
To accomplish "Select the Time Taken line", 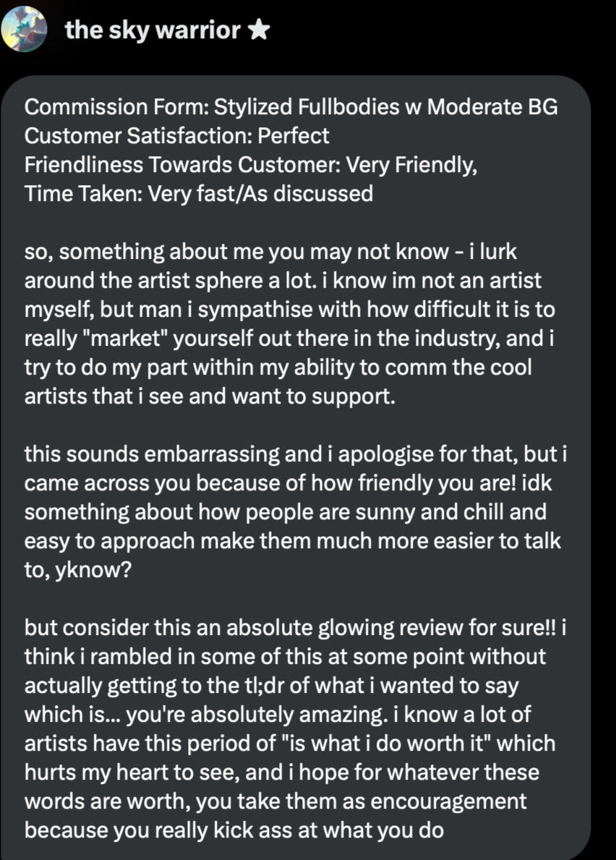I will pyautogui.click(x=198, y=193).
